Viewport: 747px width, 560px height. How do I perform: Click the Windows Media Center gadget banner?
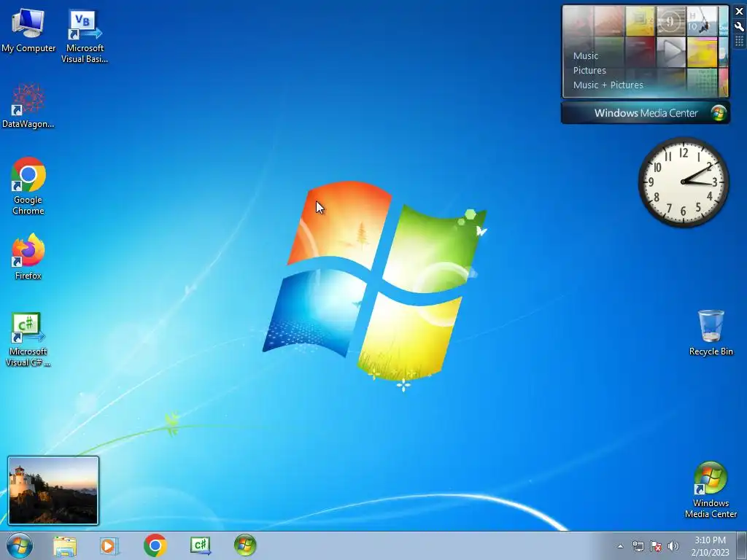pos(646,113)
